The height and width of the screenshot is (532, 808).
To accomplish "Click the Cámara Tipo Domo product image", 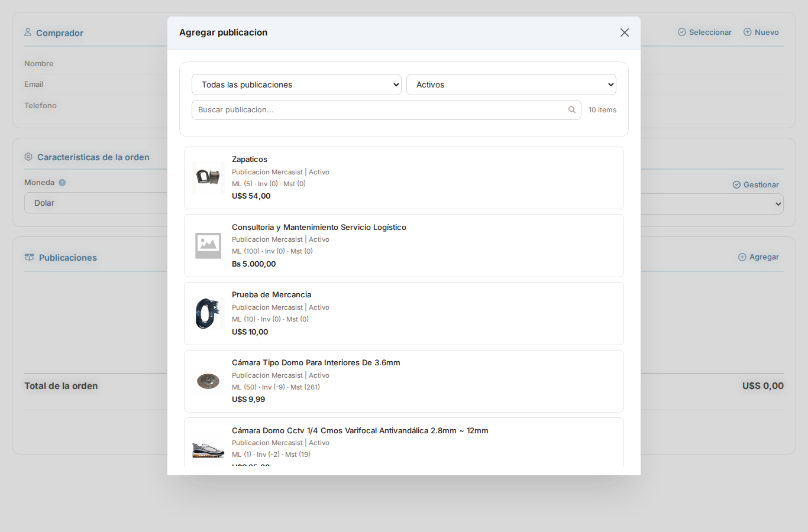I will pos(208,381).
